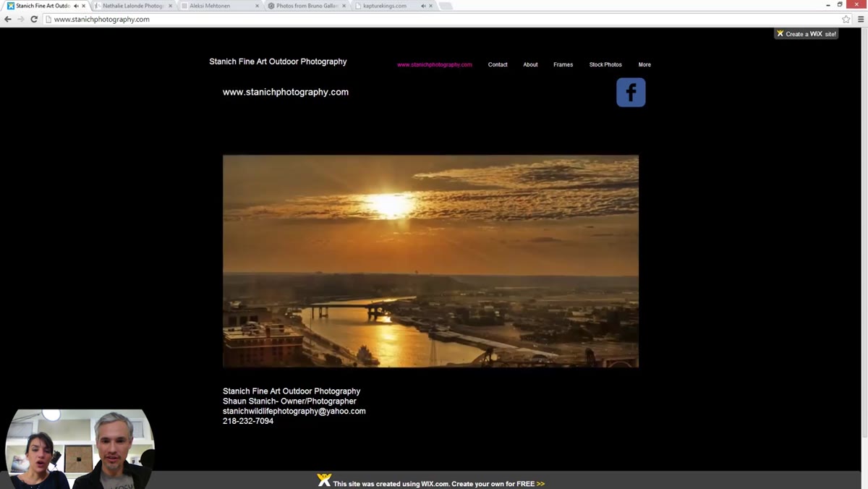Mute audio icon on Stanich Fine Art tab
This screenshot has height=489, width=868.
[x=76, y=6]
